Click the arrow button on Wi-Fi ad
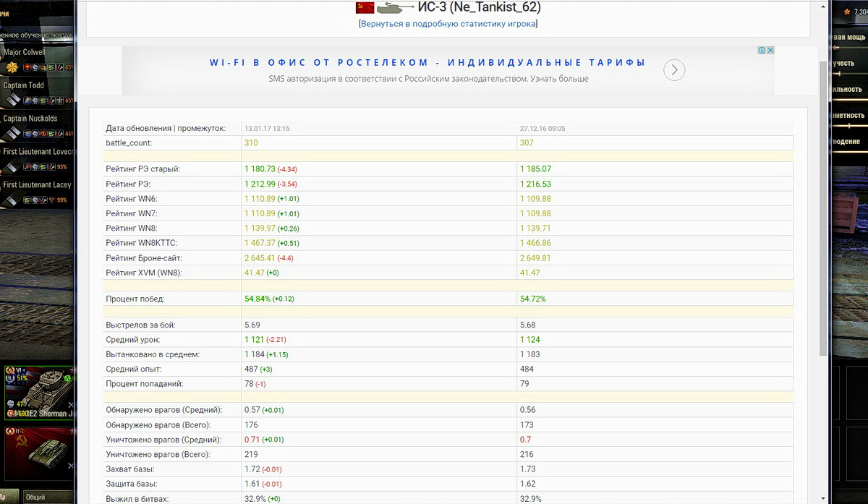 [674, 70]
